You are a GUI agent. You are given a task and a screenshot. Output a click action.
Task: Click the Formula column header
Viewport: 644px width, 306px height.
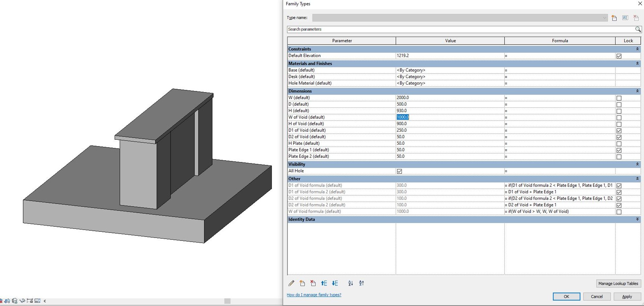point(560,41)
